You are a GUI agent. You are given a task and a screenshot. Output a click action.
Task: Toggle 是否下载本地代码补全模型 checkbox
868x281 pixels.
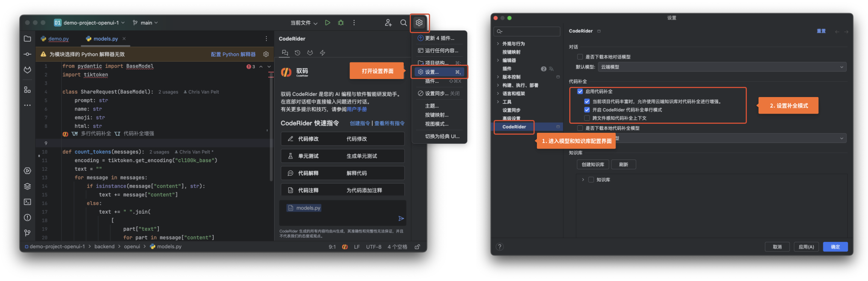[580, 128]
